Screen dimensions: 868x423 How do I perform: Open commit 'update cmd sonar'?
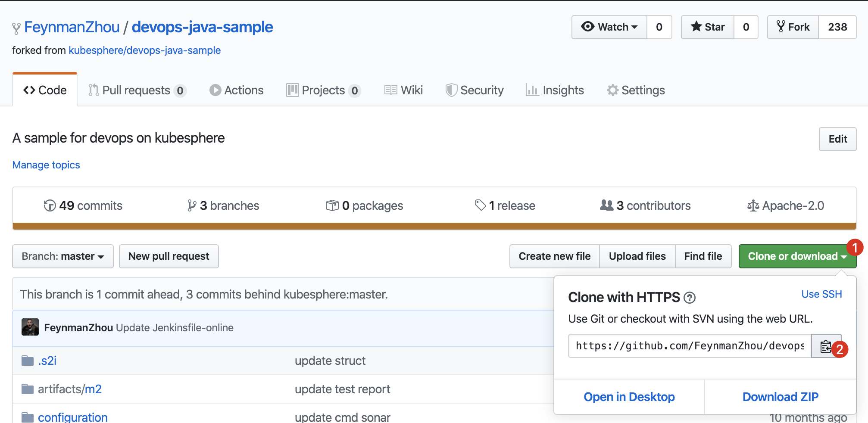343,417
